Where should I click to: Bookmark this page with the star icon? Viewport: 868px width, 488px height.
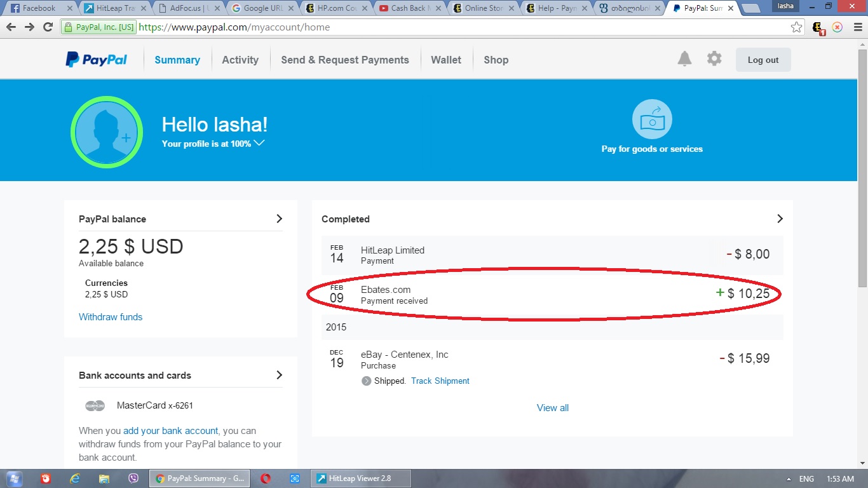[796, 27]
